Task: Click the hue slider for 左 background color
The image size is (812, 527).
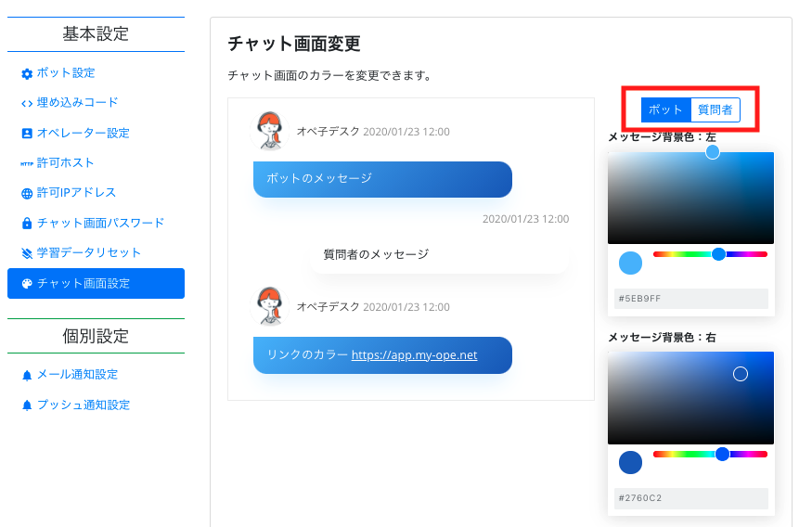Action: [x=710, y=254]
